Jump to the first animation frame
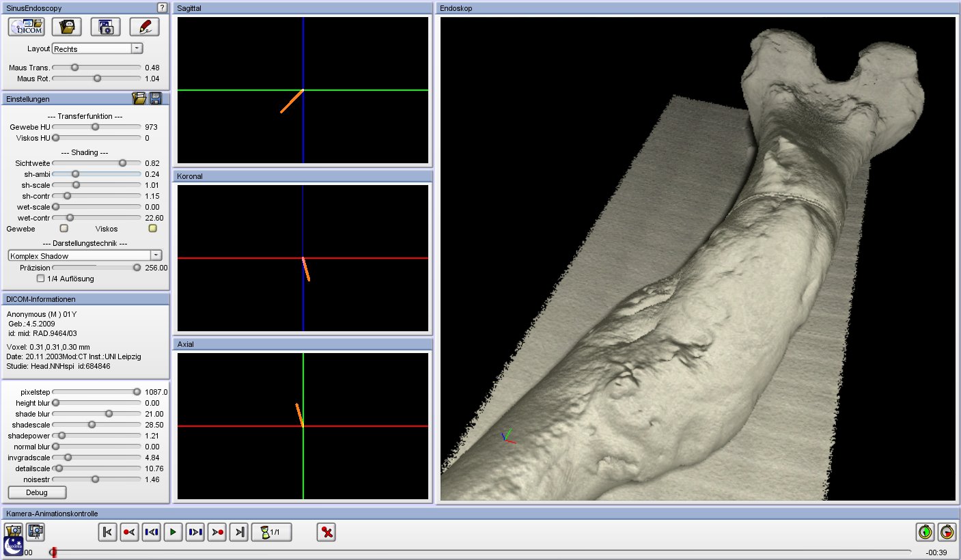This screenshot has width=961, height=560. click(107, 532)
